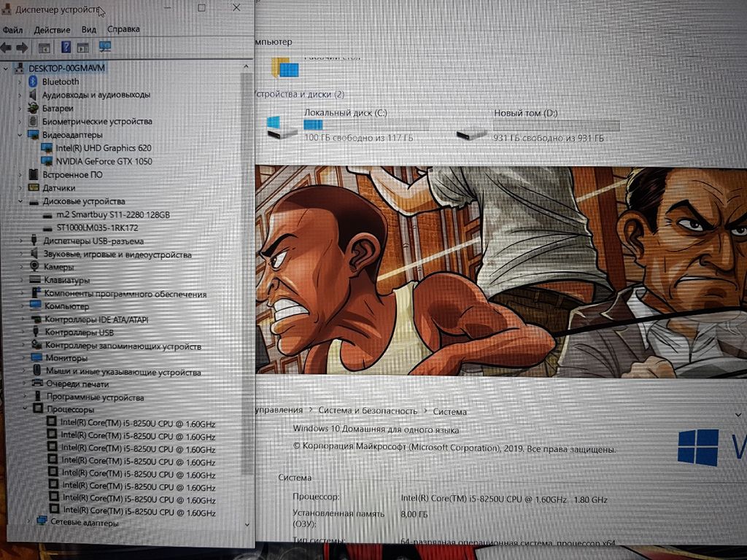Click the blue question mark Help icon
Viewport: 747px width, 560px height.
(x=66, y=47)
